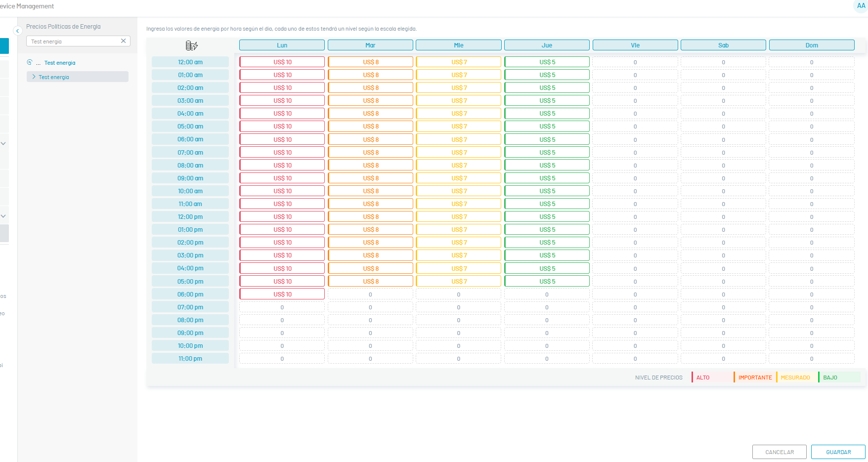This screenshot has width=868, height=462.
Task: Edit the Sab 03:00 am zero cell
Action: pyautogui.click(x=724, y=100)
